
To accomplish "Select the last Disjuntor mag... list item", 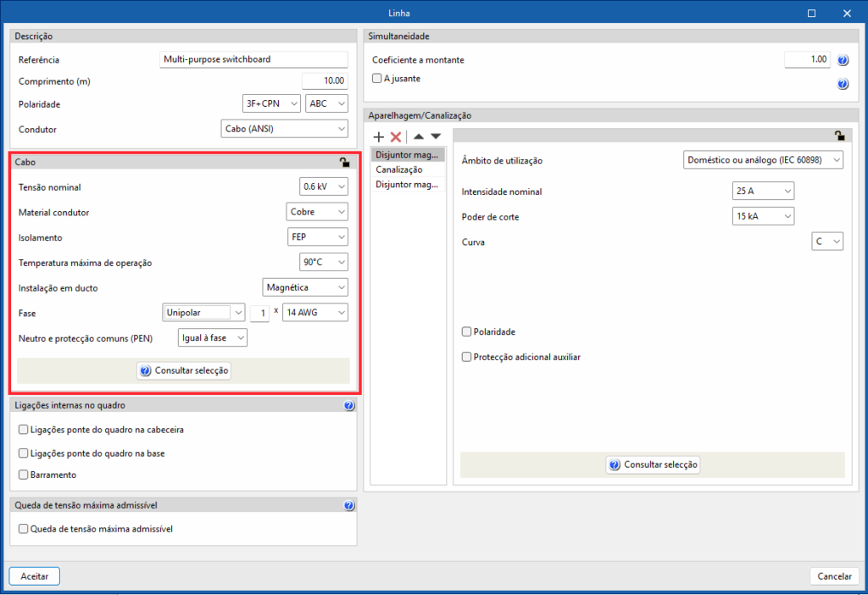I will (408, 184).
